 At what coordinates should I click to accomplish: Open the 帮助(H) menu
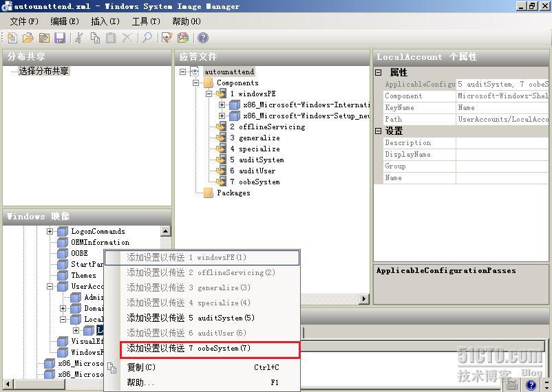pos(187,21)
